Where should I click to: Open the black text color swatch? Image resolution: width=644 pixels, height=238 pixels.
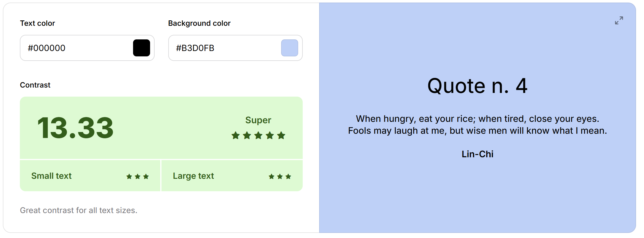point(142,48)
